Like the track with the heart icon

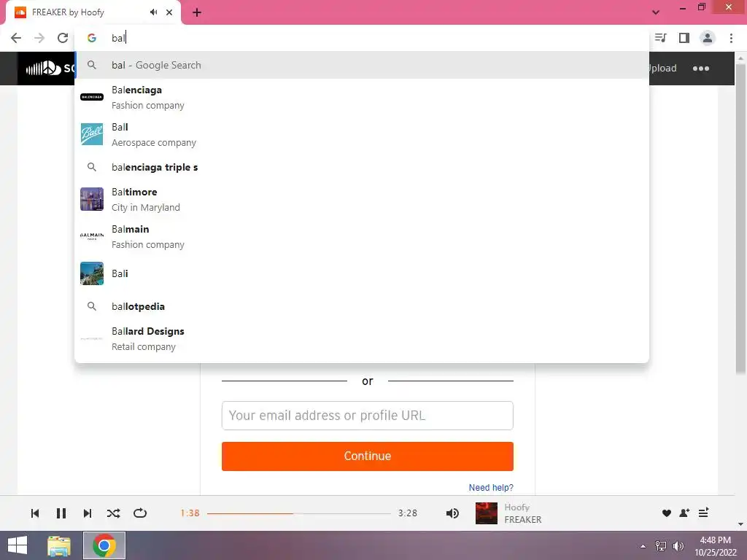point(667,513)
